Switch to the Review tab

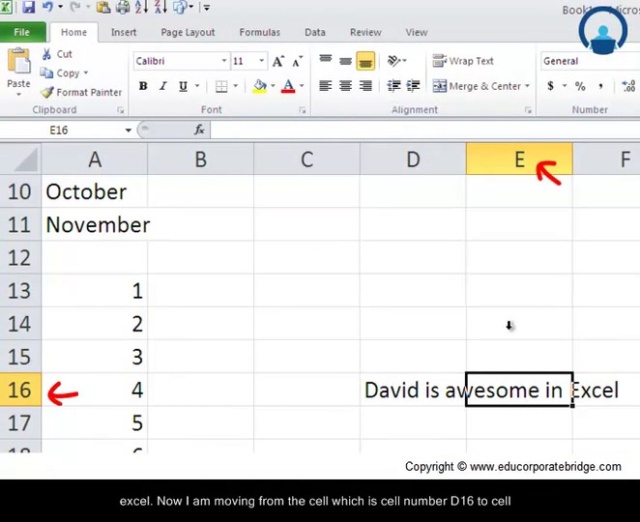365,32
